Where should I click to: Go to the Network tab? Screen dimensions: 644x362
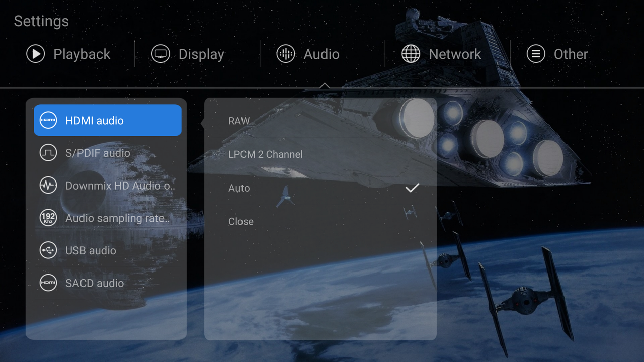coord(441,54)
